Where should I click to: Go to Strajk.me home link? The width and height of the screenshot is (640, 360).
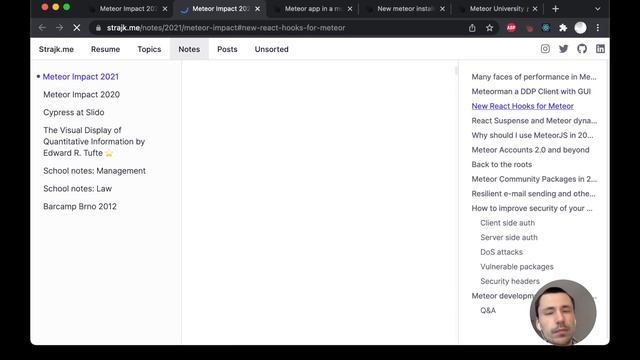(x=56, y=49)
